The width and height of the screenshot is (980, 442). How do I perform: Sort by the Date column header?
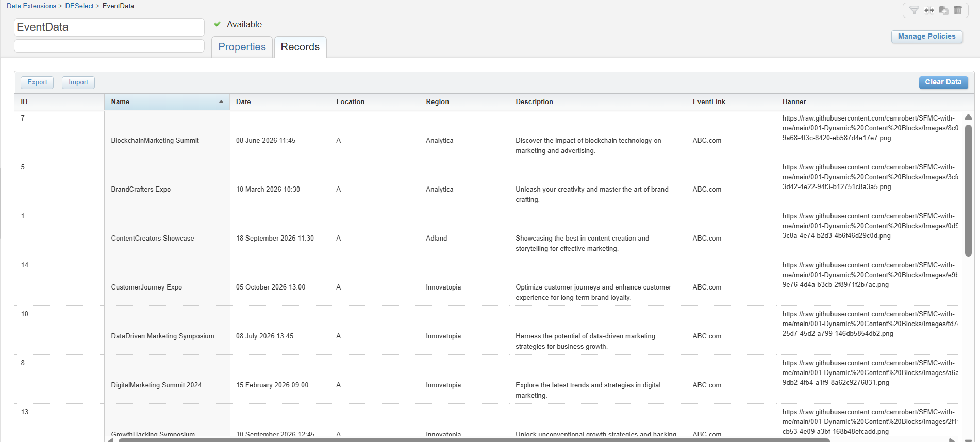pyautogui.click(x=243, y=102)
